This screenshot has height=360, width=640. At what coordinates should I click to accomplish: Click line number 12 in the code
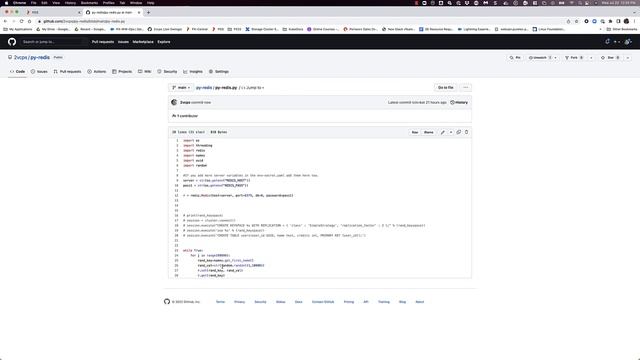pos(177,196)
